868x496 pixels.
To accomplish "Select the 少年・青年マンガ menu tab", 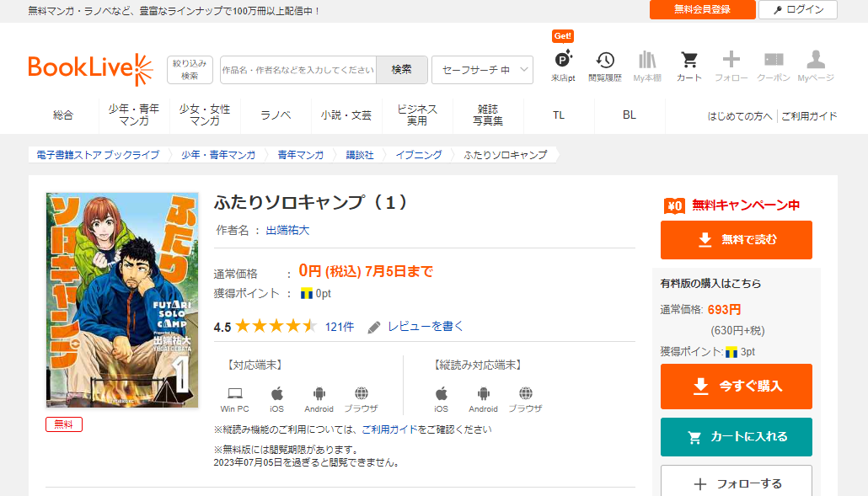I will [134, 115].
